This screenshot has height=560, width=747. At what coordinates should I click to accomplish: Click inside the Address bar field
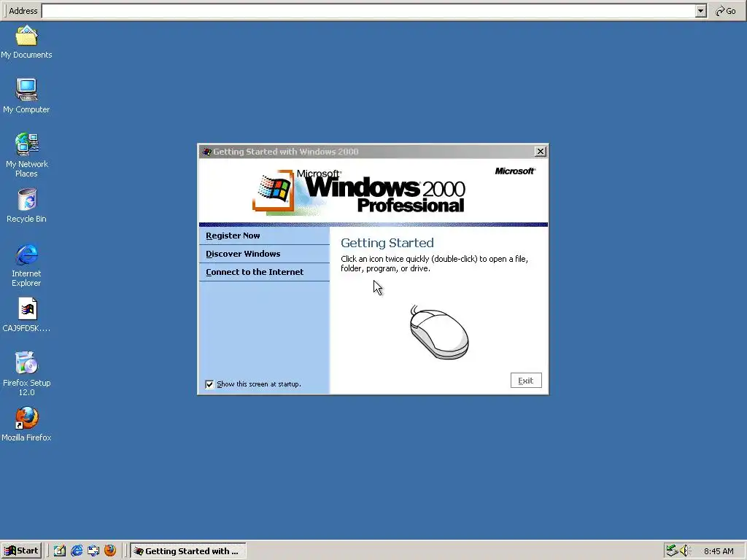tap(368, 11)
